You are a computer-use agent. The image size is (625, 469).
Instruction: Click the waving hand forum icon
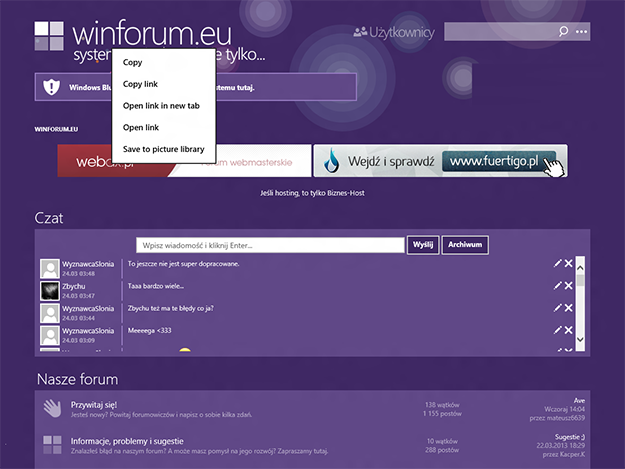click(52, 409)
